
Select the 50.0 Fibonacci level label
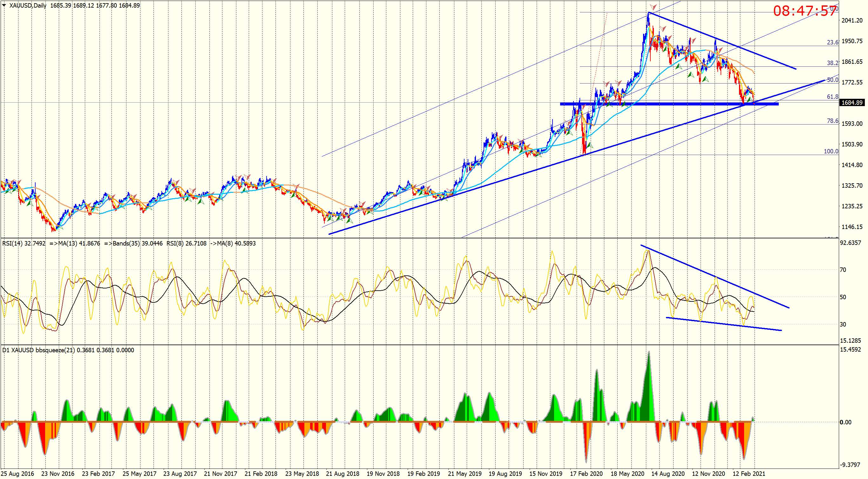tap(832, 80)
